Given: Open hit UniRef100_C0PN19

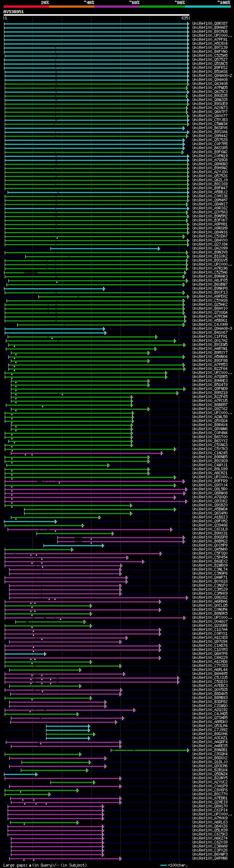Looking at the screenshot, I should point(210,156).
